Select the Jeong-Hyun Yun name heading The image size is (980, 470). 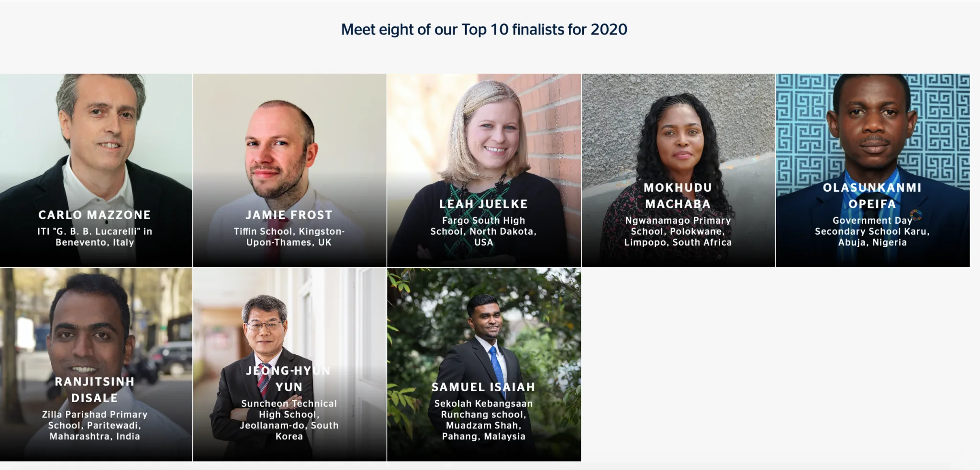coord(289,379)
